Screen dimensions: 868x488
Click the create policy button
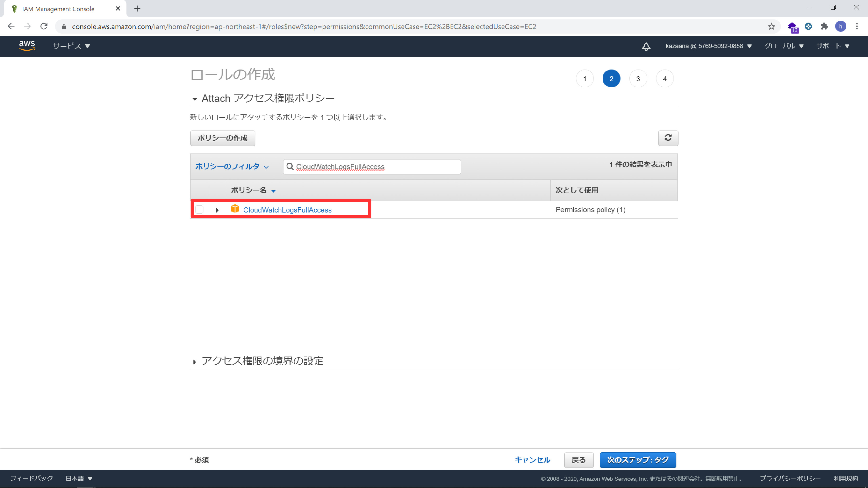222,138
